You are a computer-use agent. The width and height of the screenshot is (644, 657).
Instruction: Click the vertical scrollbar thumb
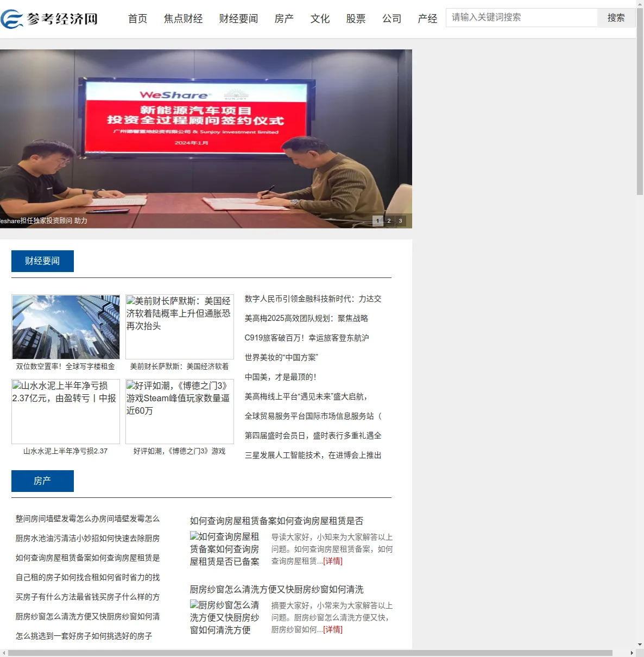coord(640,100)
